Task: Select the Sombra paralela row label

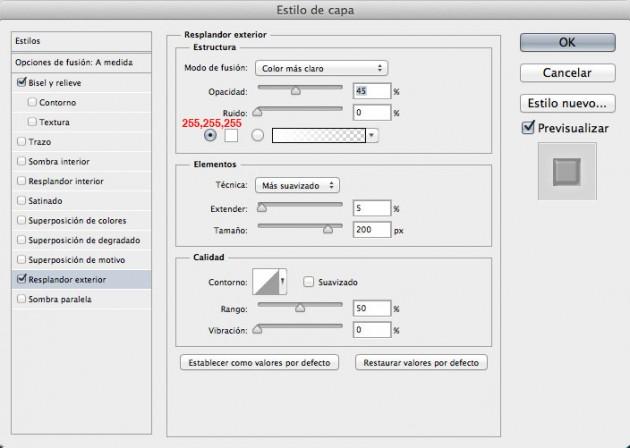Action: pos(60,299)
